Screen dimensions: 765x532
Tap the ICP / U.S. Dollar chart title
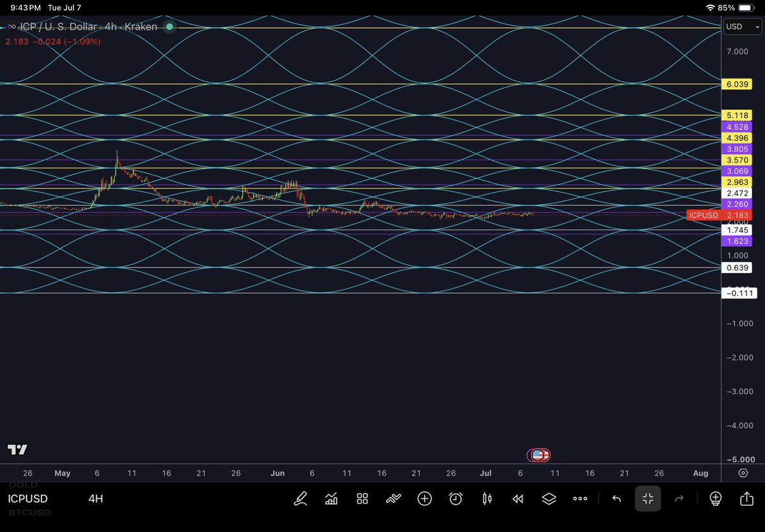(x=88, y=27)
